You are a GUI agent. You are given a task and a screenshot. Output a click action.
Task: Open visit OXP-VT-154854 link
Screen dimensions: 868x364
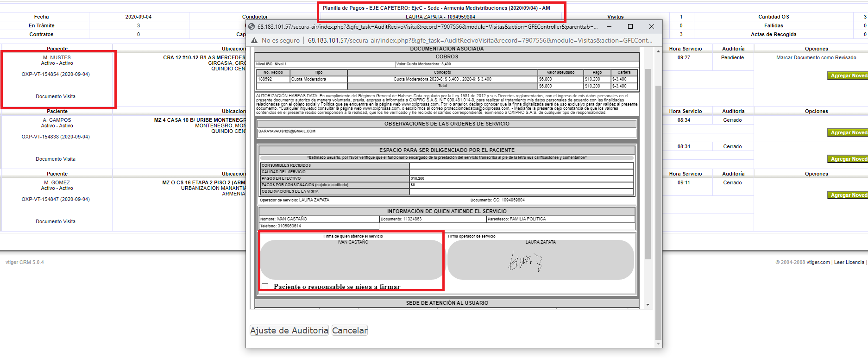pos(56,74)
